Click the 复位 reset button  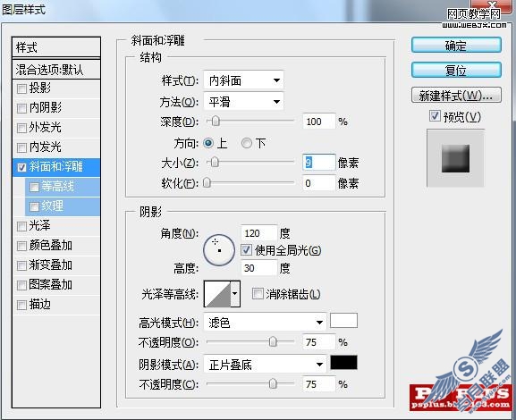click(456, 70)
